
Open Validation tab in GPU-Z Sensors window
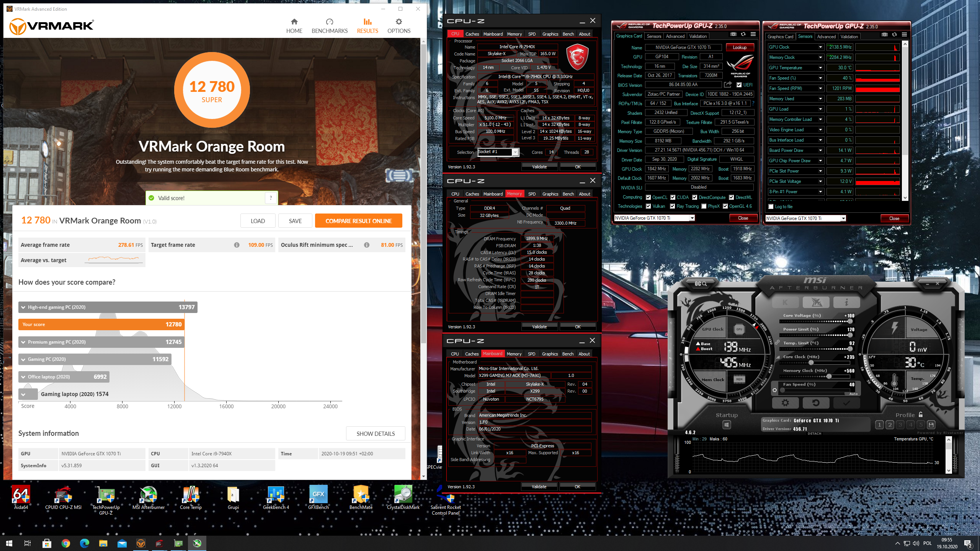tap(849, 37)
